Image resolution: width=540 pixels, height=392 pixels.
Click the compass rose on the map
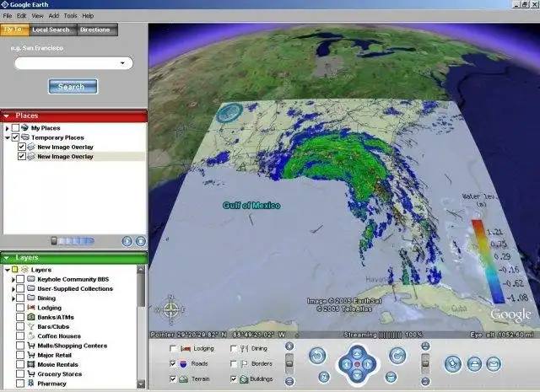(x=170, y=309)
